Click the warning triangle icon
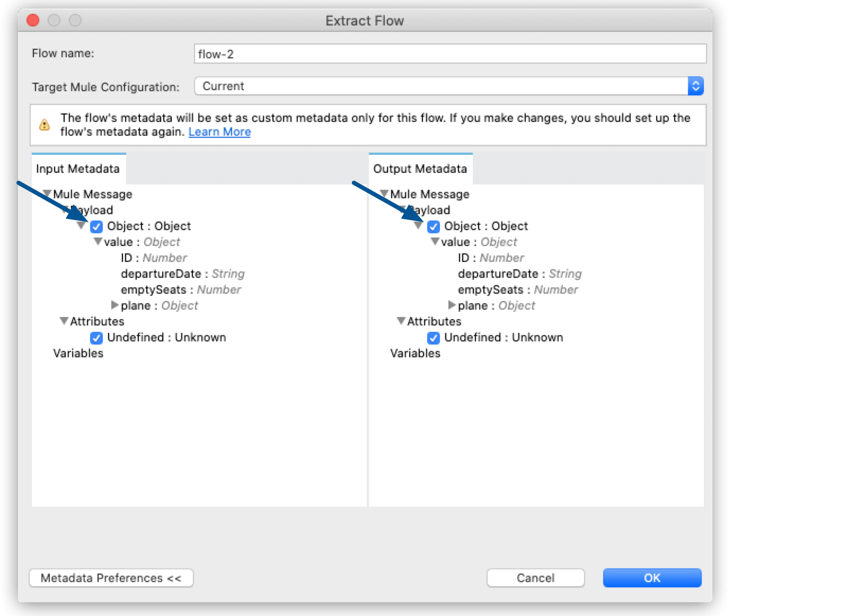 [44, 124]
